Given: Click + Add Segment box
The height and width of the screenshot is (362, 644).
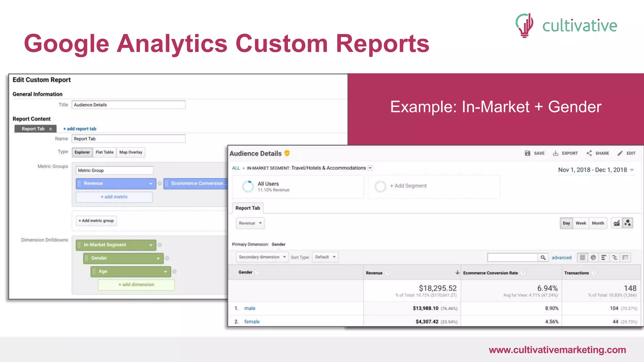Looking at the screenshot, I should (x=434, y=186).
